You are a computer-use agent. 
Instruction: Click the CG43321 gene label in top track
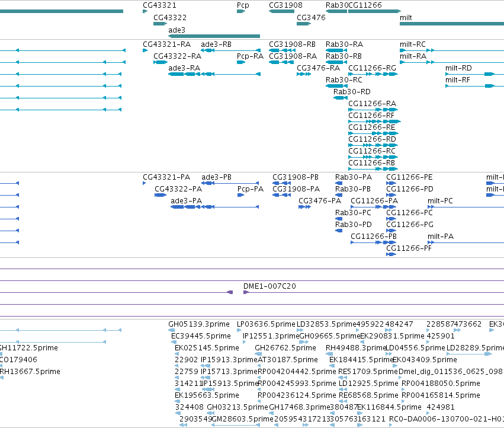pyautogui.click(x=159, y=5)
